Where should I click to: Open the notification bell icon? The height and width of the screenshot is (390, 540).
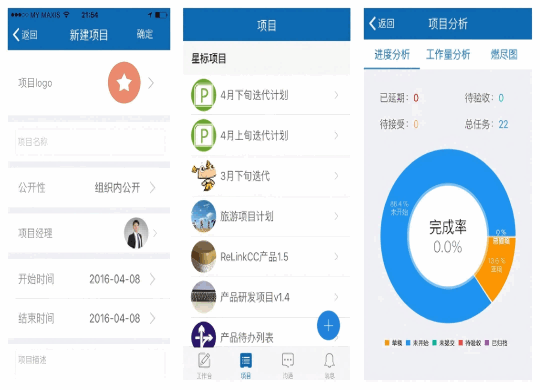pyautogui.click(x=329, y=360)
